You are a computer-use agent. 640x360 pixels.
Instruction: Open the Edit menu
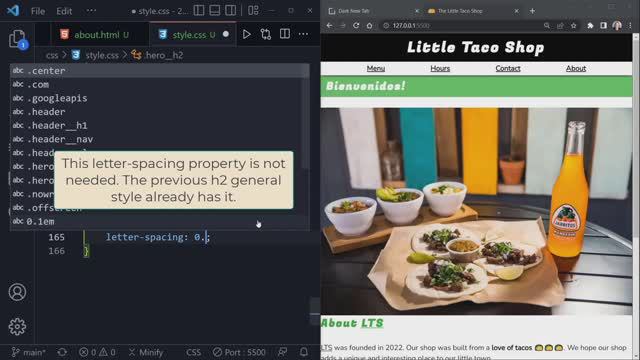click(64, 11)
